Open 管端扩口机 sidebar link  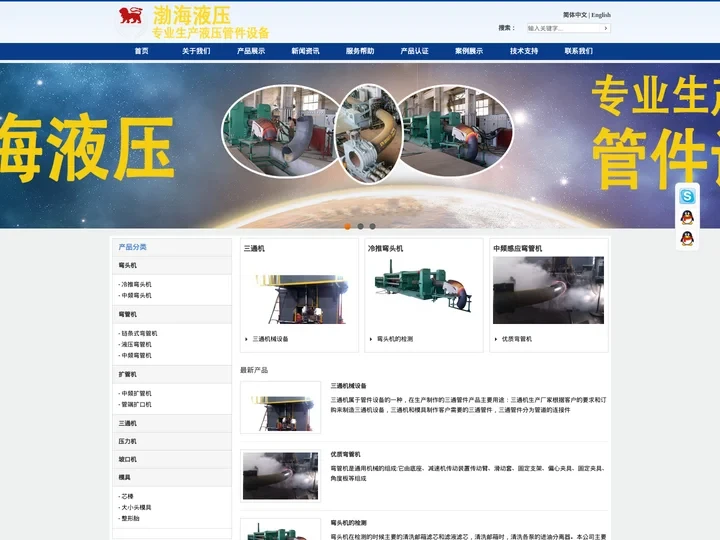(136, 405)
